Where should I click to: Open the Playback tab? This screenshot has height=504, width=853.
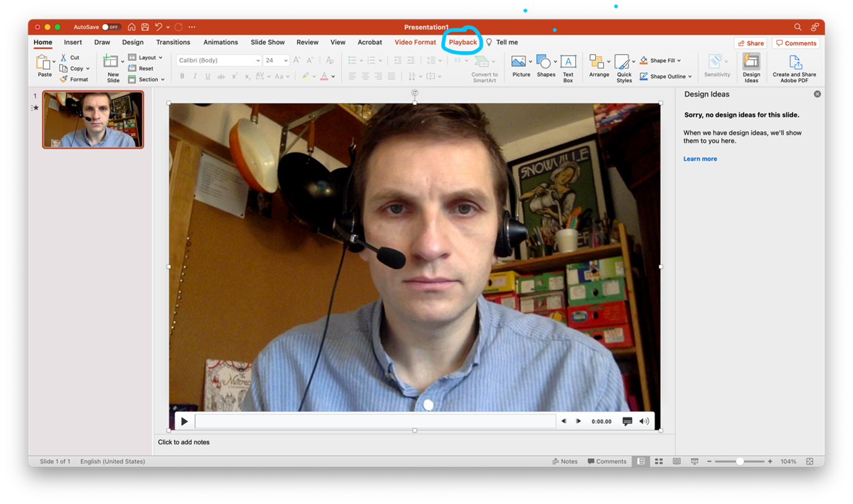463,42
